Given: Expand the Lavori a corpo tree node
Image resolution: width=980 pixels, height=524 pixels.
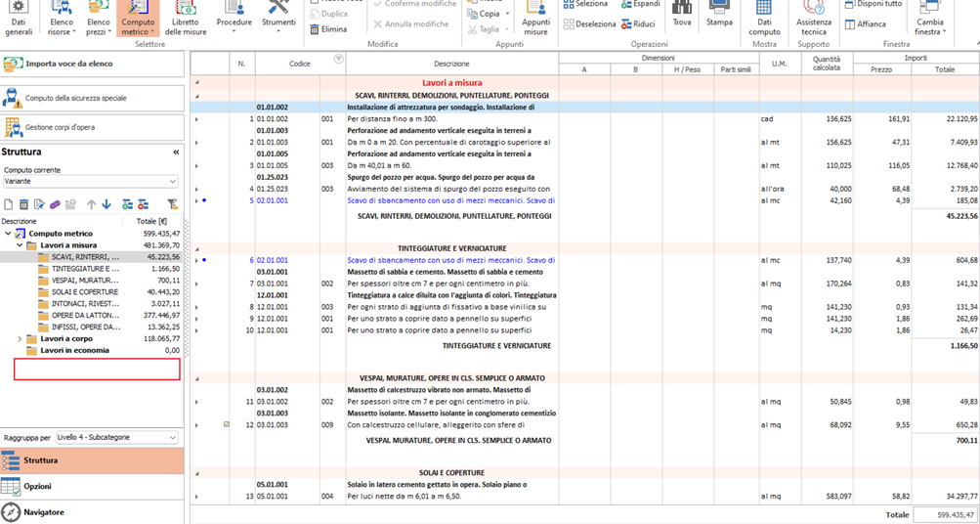Looking at the screenshot, I should tap(20, 338).
